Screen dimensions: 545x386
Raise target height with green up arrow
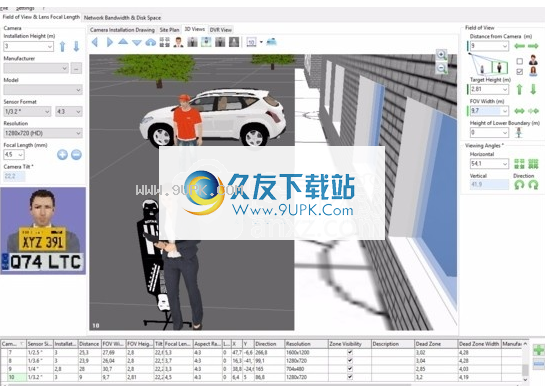(x=520, y=89)
